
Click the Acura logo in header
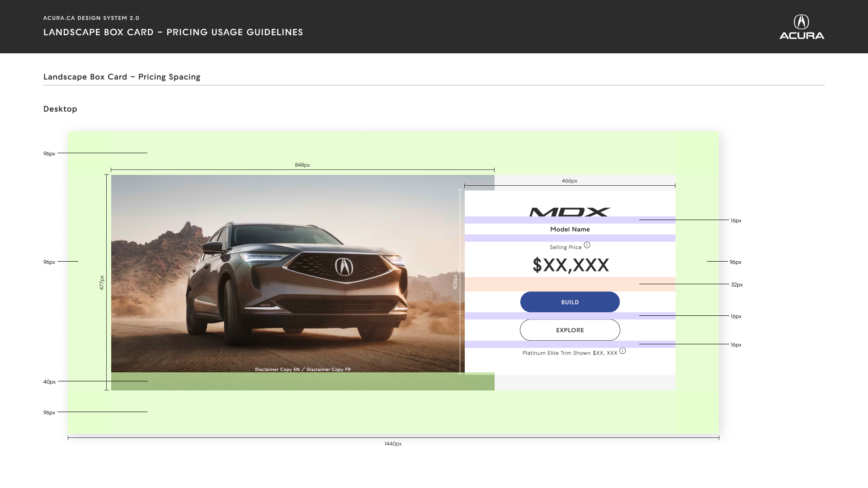pos(802,27)
